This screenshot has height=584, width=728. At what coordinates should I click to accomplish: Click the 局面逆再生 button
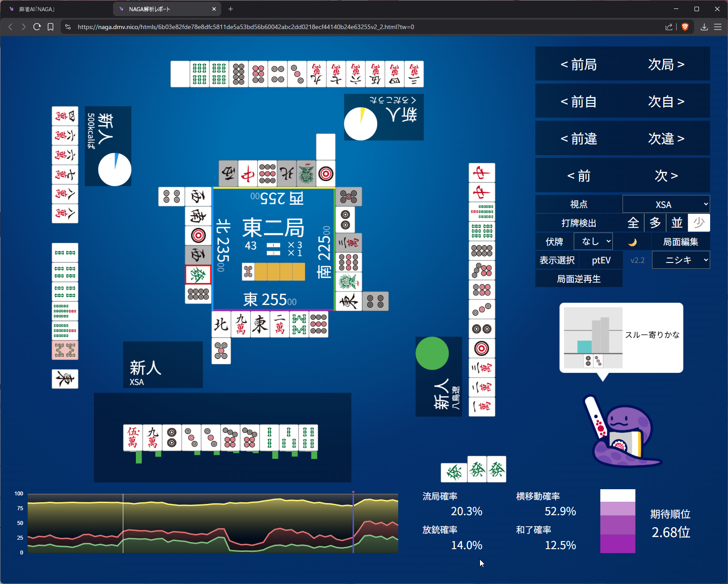point(579,279)
